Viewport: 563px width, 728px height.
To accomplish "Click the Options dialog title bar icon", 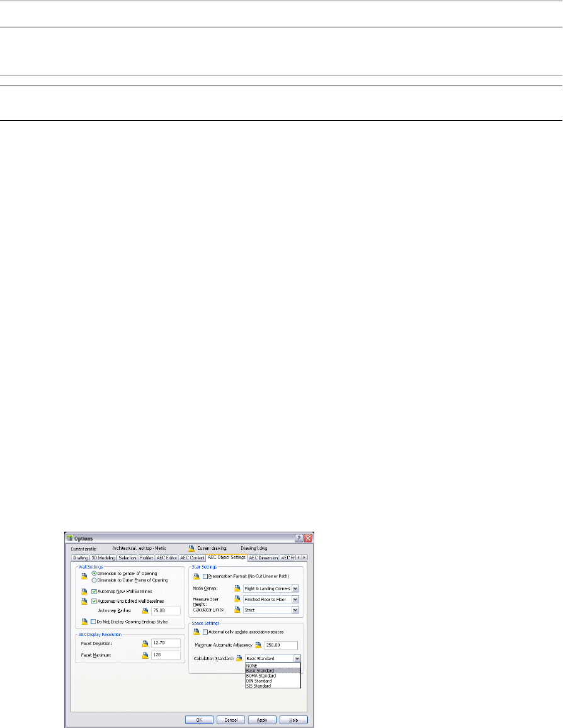I will [x=70, y=538].
